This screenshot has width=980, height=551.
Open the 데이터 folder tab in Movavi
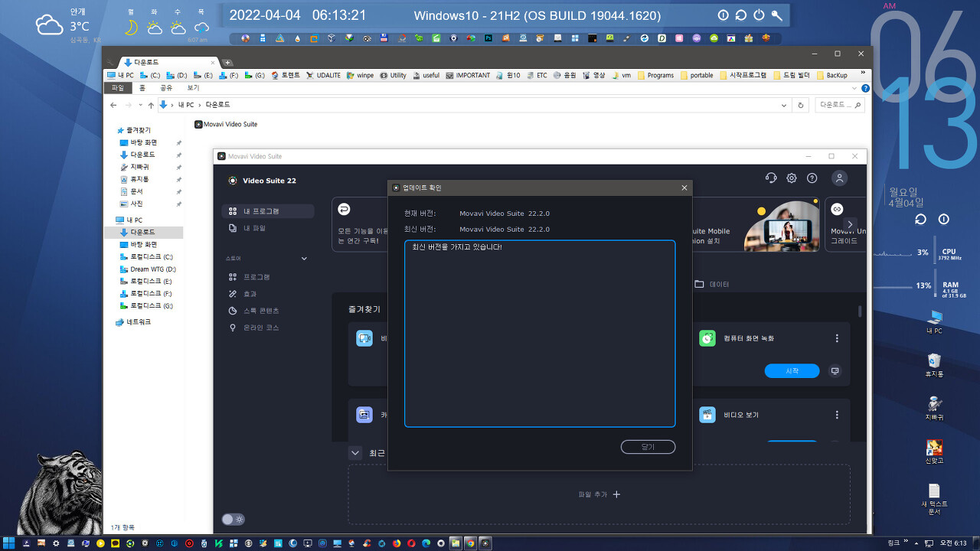pos(712,284)
